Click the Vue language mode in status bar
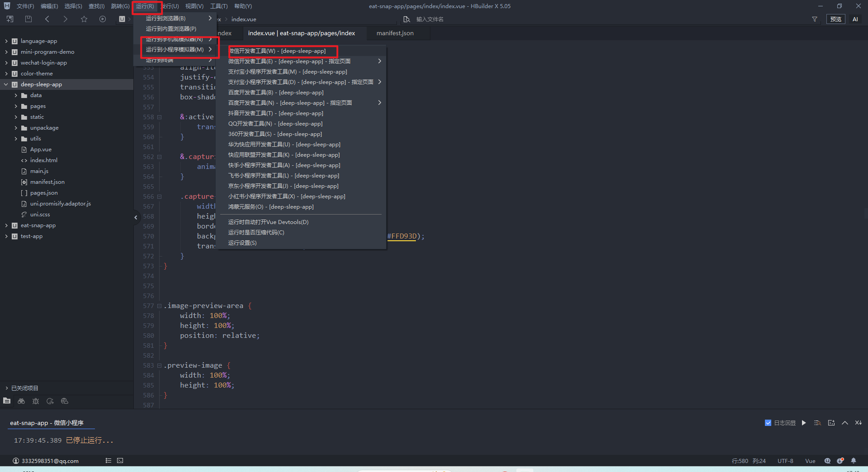 [x=810, y=461]
